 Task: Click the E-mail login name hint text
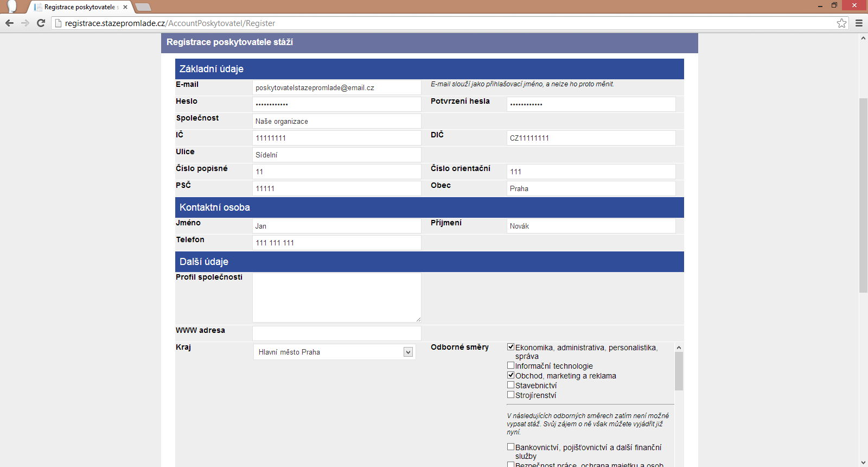(522, 84)
